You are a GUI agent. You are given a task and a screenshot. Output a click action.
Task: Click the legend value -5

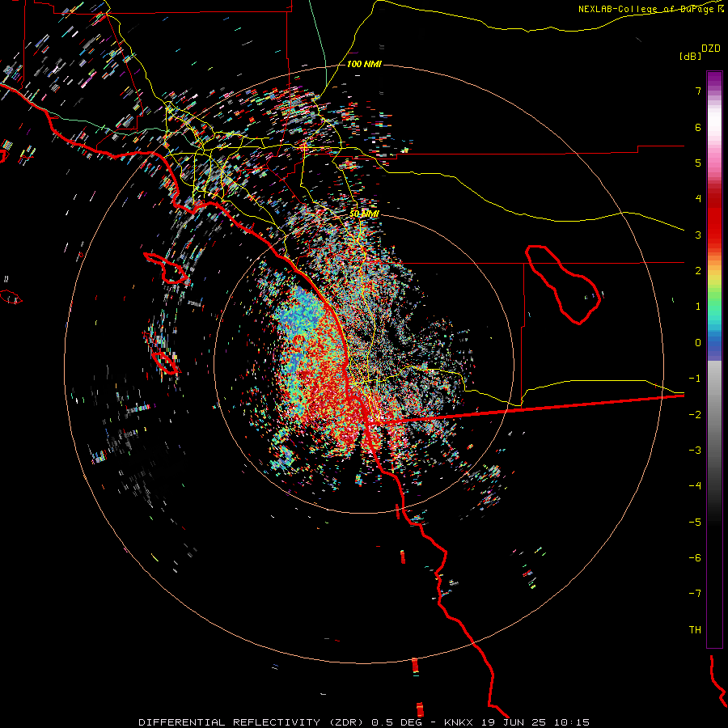tap(695, 523)
